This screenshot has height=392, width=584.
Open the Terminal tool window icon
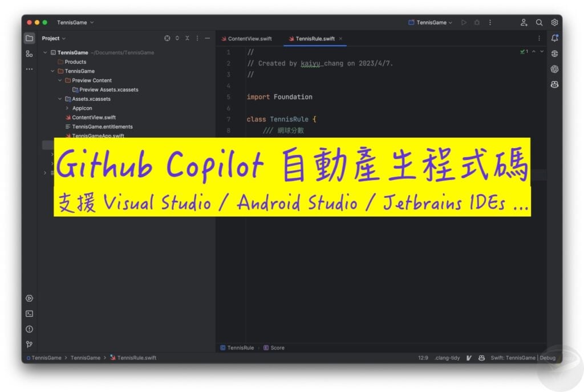point(29,313)
